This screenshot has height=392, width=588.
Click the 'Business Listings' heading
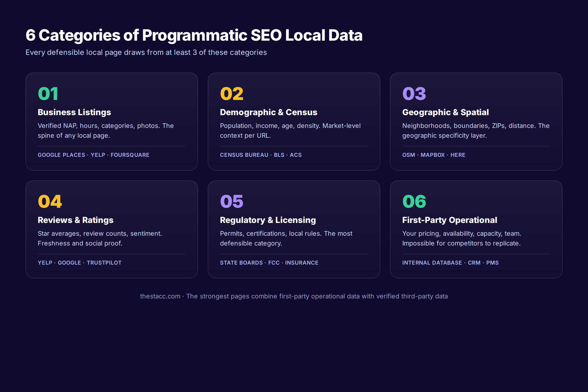click(74, 112)
